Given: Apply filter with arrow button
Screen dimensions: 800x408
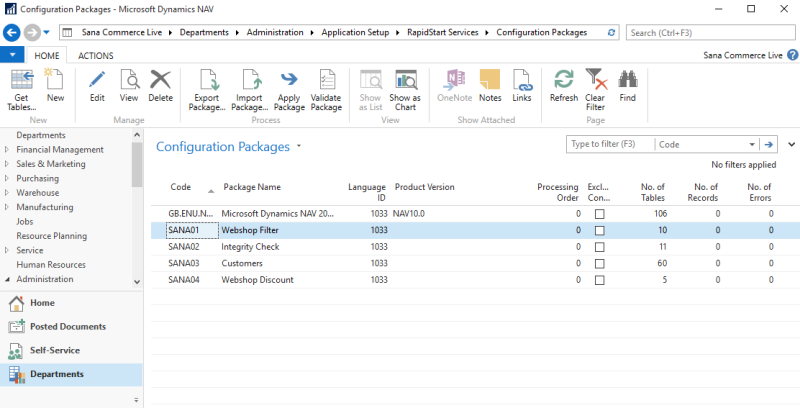Looking at the screenshot, I should (x=768, y=145).
